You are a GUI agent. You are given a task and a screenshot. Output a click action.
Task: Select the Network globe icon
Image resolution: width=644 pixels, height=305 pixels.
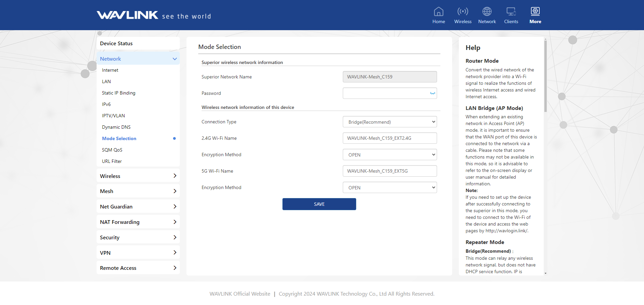[487, 12]
